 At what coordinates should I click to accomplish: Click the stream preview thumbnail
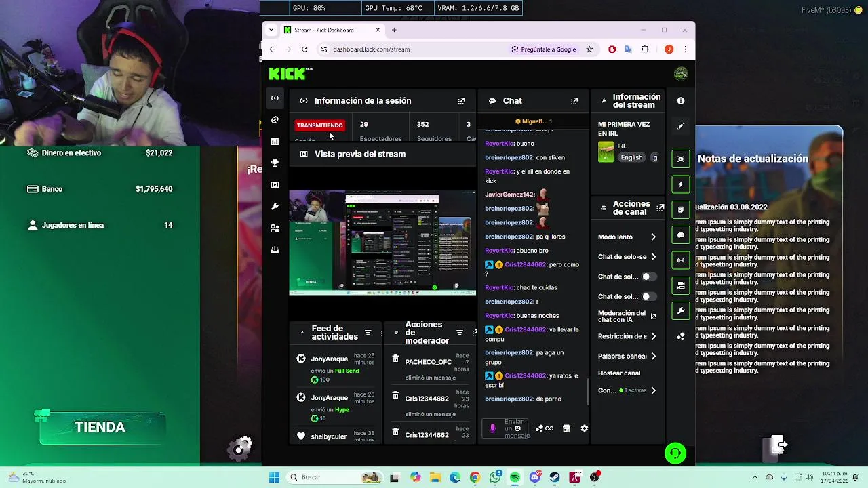click(382, 243)
